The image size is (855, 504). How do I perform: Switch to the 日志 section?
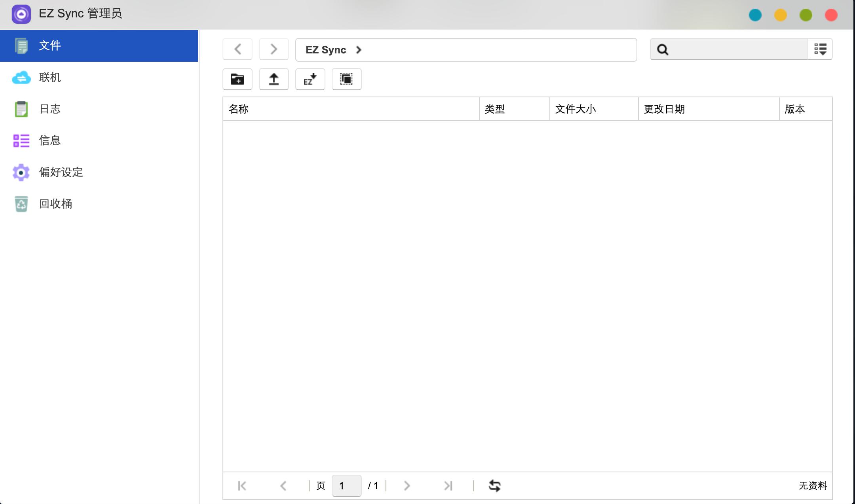point(50,109)
